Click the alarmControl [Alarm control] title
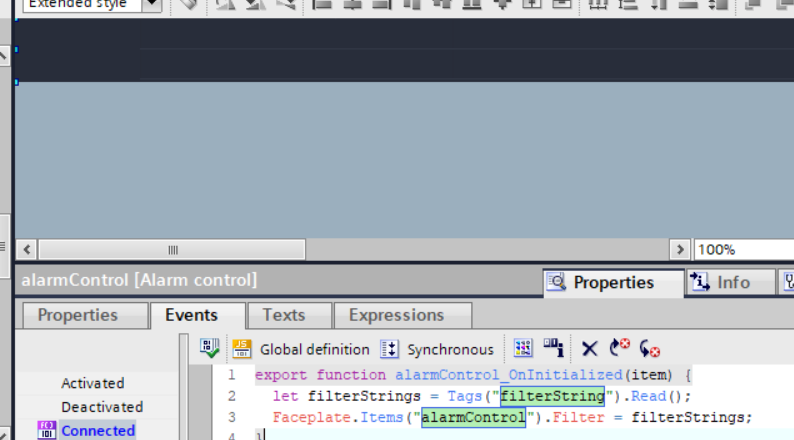The image size is (794, 440). tap(139, 280)
